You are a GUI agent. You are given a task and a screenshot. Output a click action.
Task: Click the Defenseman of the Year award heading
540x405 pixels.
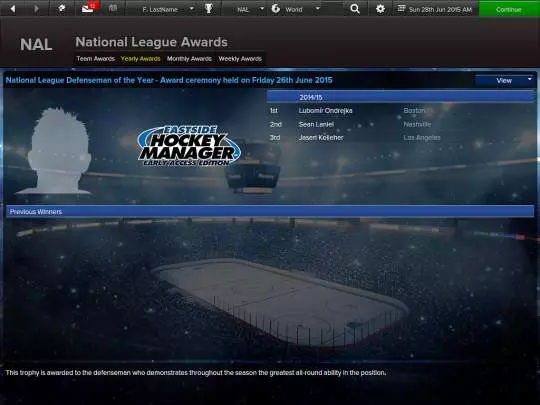169,80
